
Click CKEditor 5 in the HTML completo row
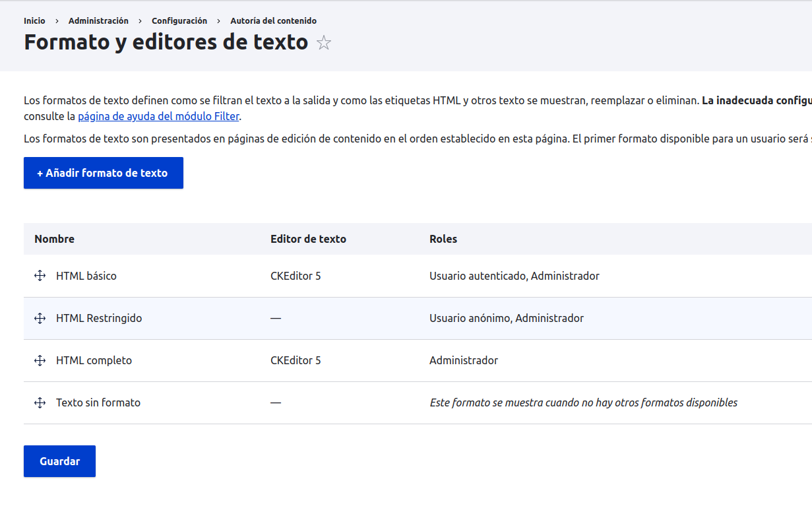click(296, 360)
